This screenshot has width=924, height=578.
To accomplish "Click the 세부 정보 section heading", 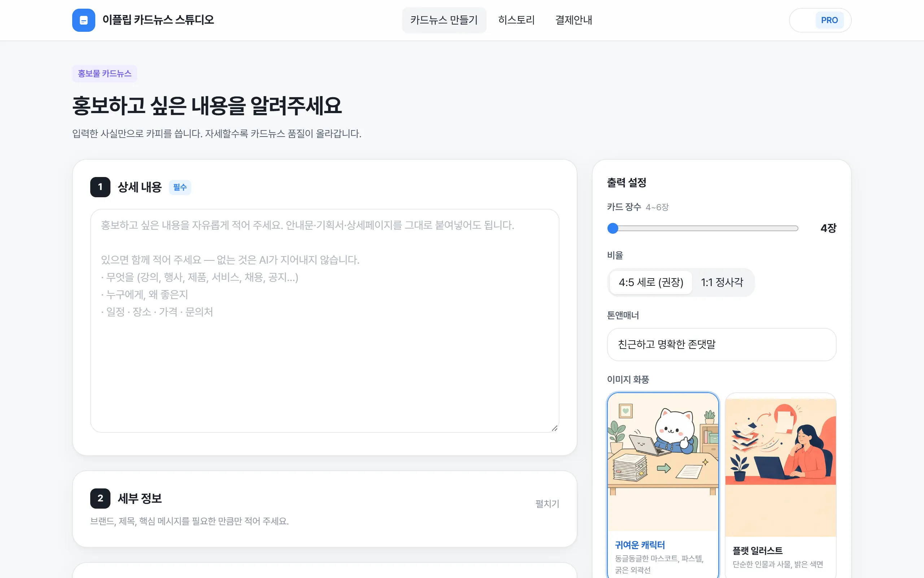I will pyautogui.click(x=140, y=498).
